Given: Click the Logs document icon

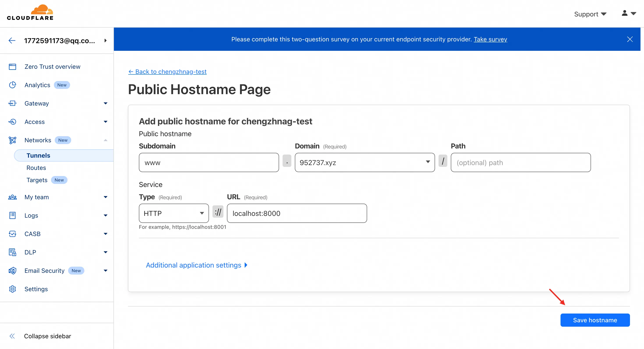Looking at the screenshot, I should (x=12, y=215).
